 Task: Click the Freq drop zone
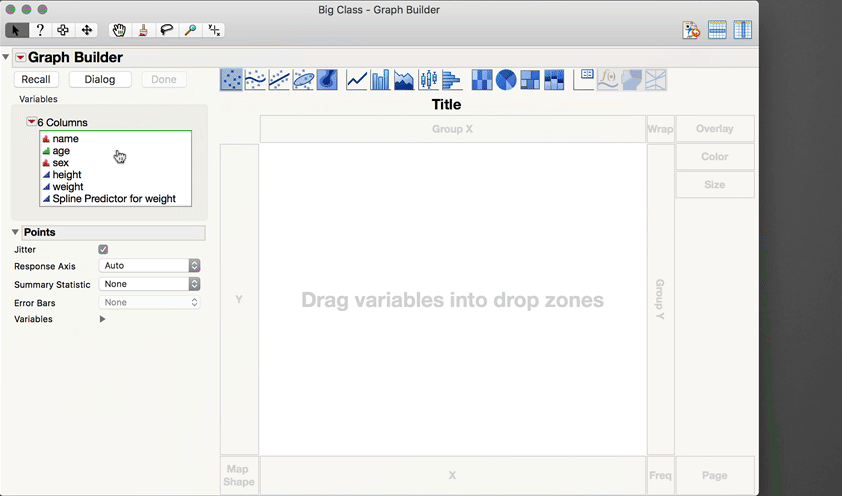click(x=660, y=475)
